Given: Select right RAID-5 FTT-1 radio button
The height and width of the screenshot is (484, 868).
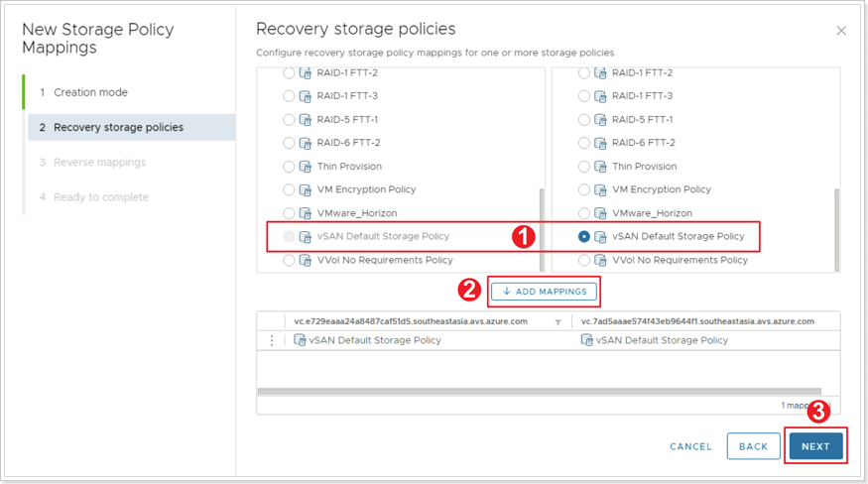Looking at the screenshot, I should point(584,120).
